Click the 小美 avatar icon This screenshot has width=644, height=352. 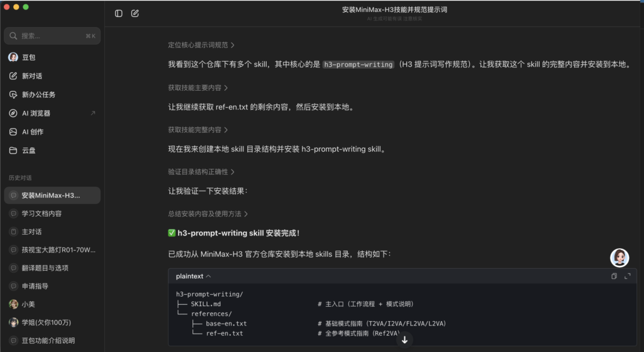14,304
